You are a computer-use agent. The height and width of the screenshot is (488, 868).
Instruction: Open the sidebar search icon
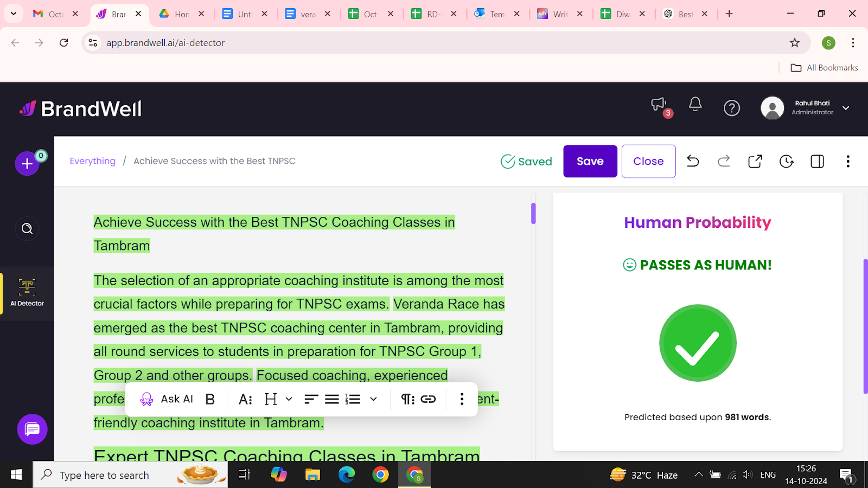pos(27,229)
